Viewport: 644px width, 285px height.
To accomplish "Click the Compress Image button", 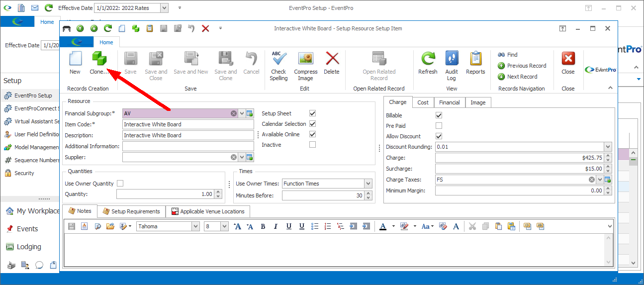I will [x=306, y=66].
